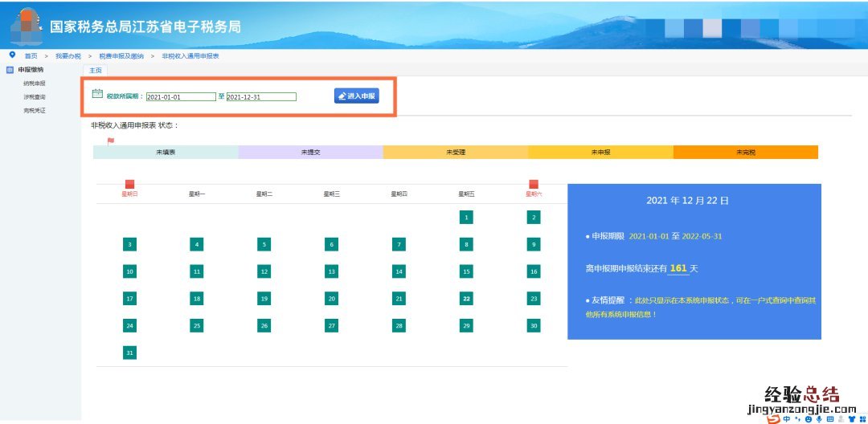Click 进入申报 button
868x424 pixels.
(x=356, y=96)
